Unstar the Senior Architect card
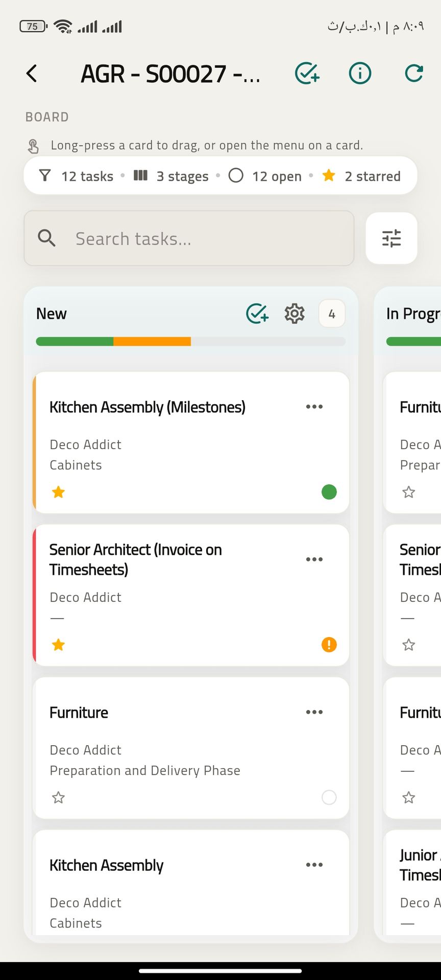Image resolution: width=441 pixels, height=980 pixels. [x=59, y=645]
